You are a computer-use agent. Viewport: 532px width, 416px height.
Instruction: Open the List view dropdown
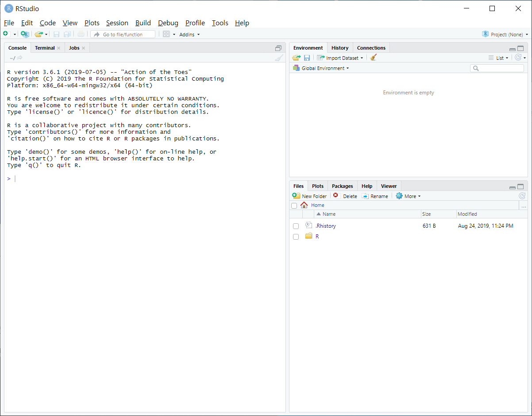coord(498,58)
